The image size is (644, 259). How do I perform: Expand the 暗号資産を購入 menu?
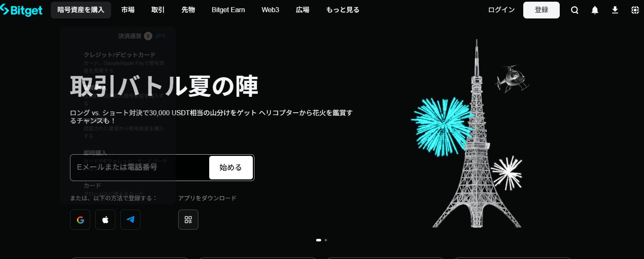point(81,10)
